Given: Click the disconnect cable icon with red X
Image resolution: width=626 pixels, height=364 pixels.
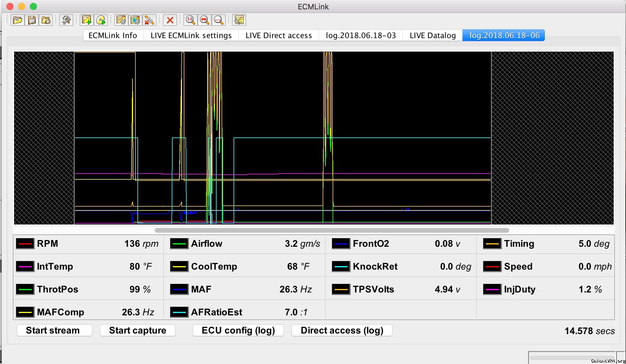Looking at the screenshot, I should tap(149, 20).
